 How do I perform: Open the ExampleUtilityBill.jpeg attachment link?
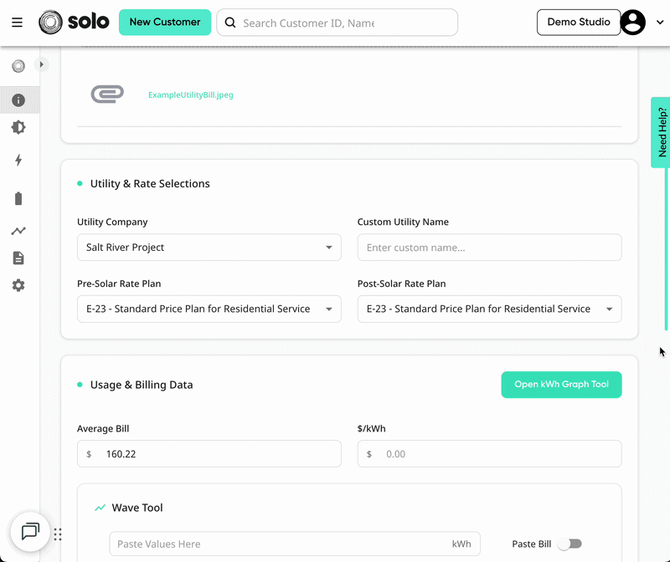[191, 95]
